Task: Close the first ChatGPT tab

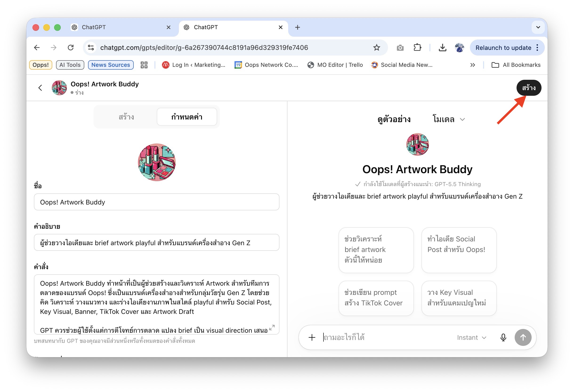Action: point(168,27)
